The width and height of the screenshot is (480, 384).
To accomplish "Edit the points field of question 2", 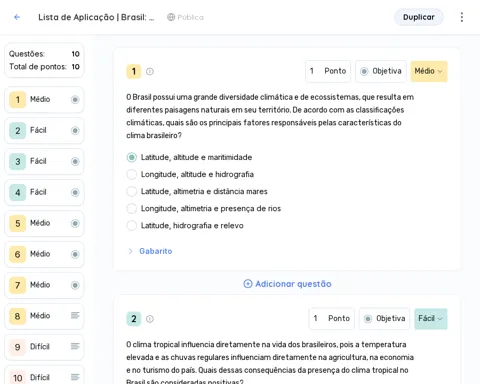I will 332,319.
